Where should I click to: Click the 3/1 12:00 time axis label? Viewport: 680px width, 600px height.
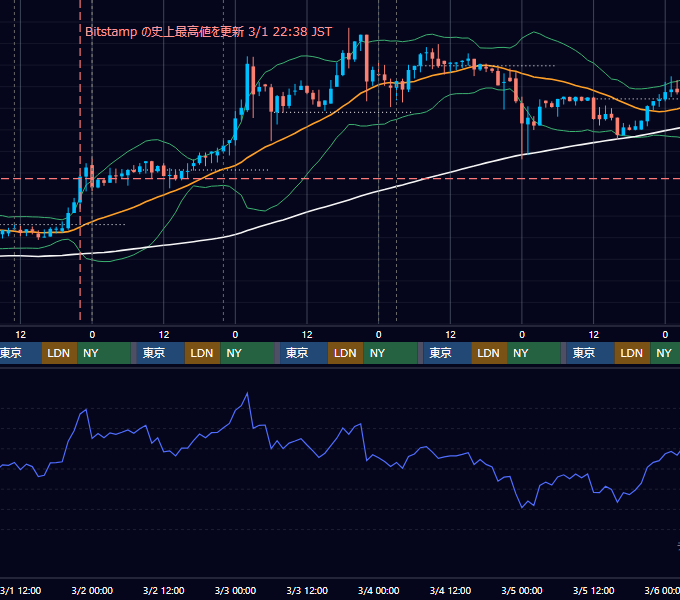tap(20, 590)
